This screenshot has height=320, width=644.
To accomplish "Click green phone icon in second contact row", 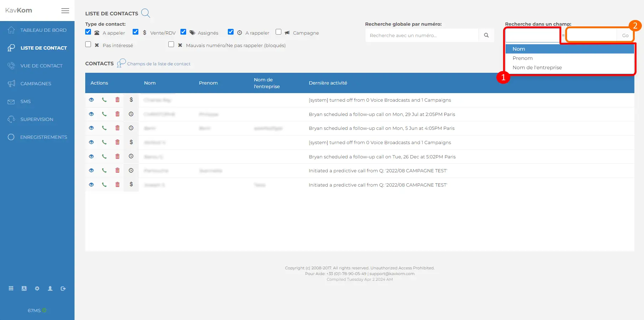I will coord(104,114).
